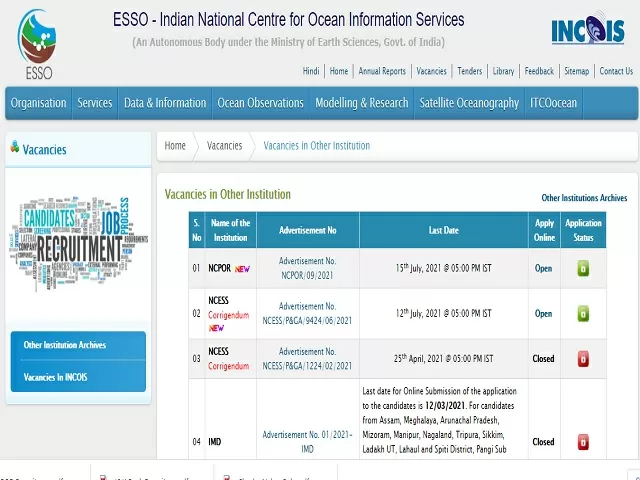The image size is (640, 480).
Task: Click the INCOIS logo
Action: click(588, 29)
